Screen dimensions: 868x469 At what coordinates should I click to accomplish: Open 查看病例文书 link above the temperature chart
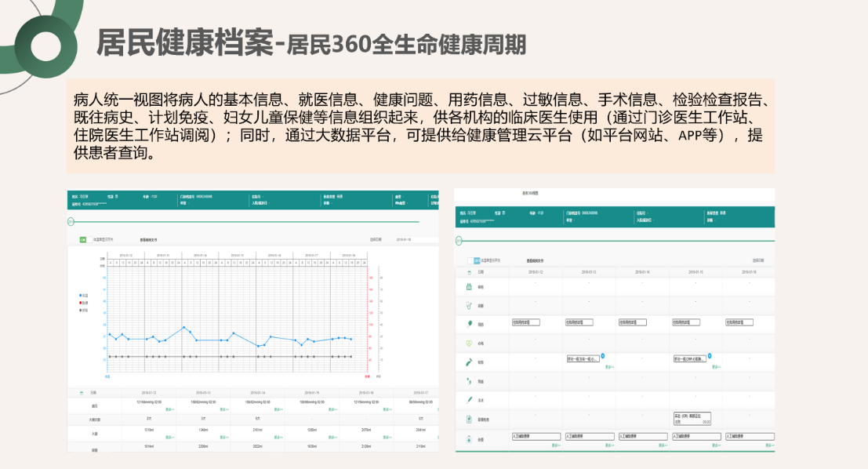click(148, 240)
